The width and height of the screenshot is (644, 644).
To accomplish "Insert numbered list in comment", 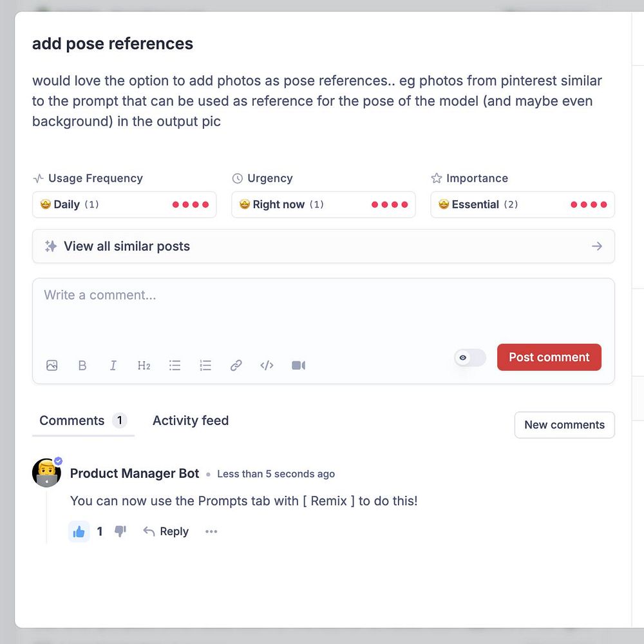I will 205,365.
